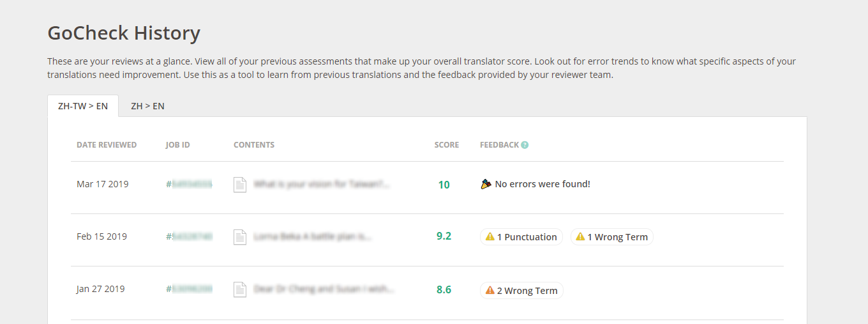Click the score 10 in the first row
Screen dimensions: 868x324
tap(444, 185)
